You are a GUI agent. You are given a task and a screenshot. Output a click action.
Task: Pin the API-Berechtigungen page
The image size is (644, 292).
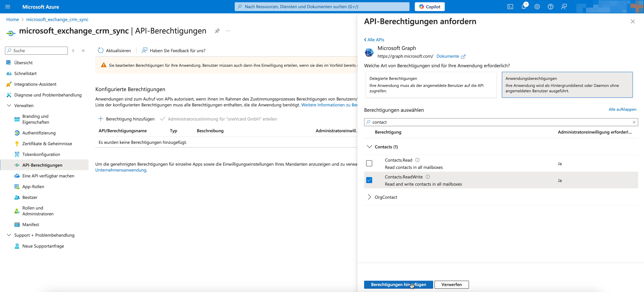click(217, 31)
